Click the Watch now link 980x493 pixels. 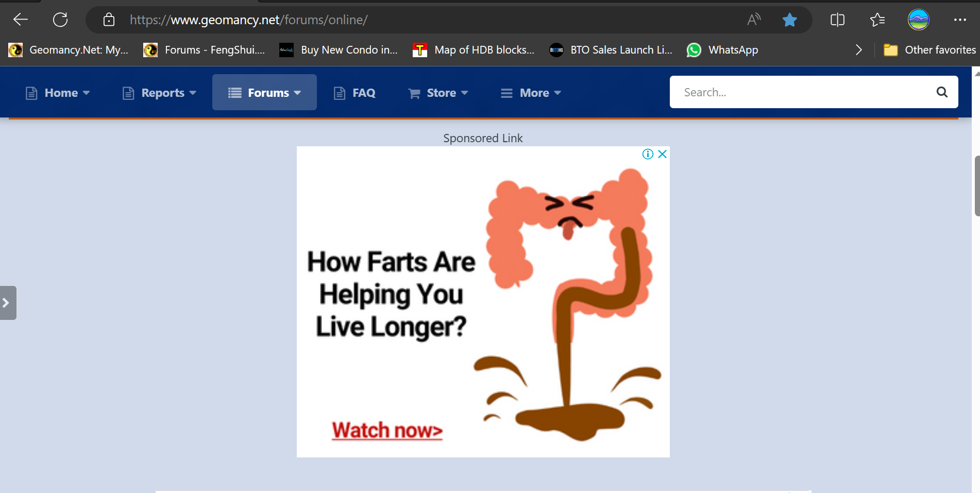[387, 430]
